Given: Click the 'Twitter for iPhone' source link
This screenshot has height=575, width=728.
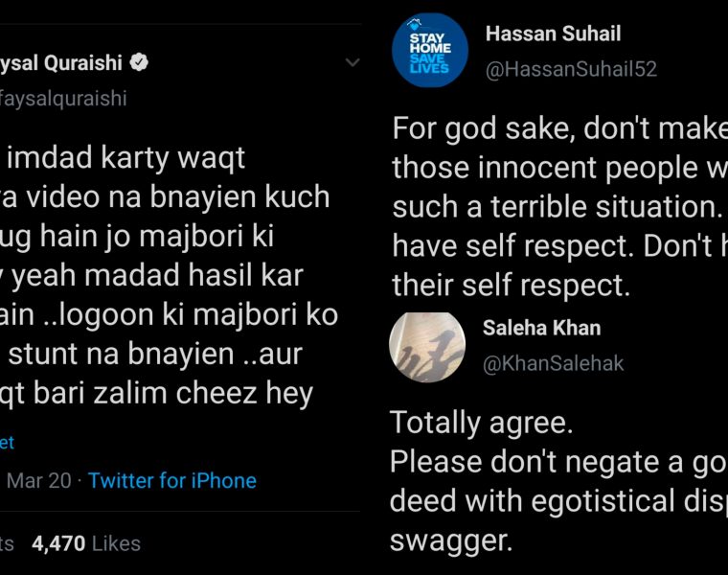Looking at the screenshot, I should [x=172, y=480].
